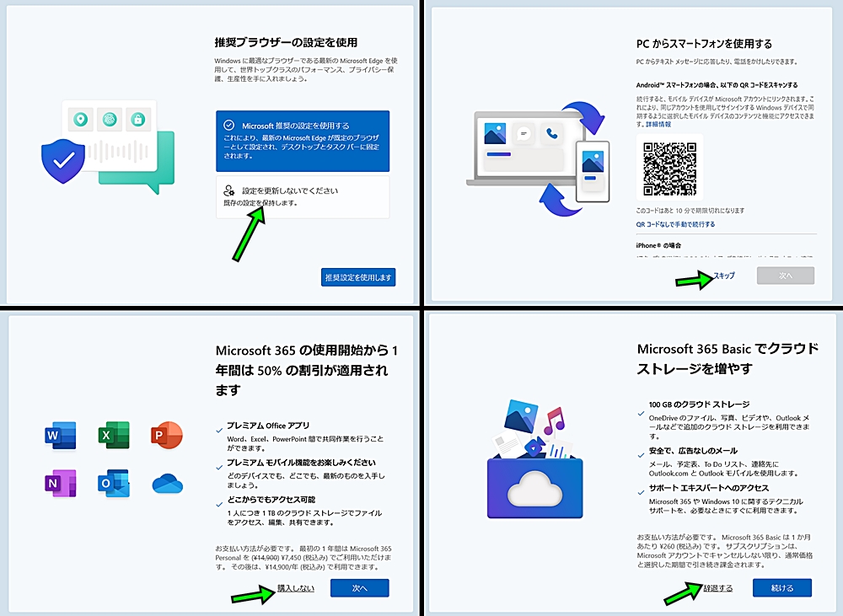Click the text 安全で、広告なしのメール
Viewport: 843px width, 616px height.
[x=693, y=451]
